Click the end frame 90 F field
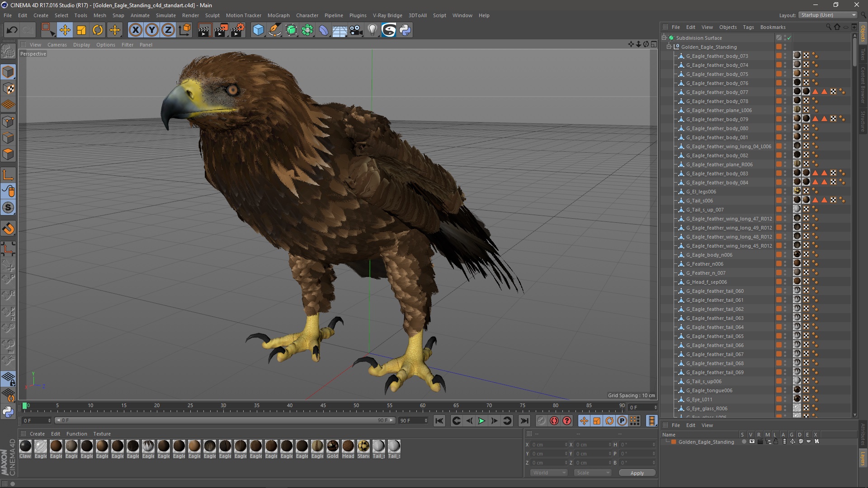 (x=413, y=421)
